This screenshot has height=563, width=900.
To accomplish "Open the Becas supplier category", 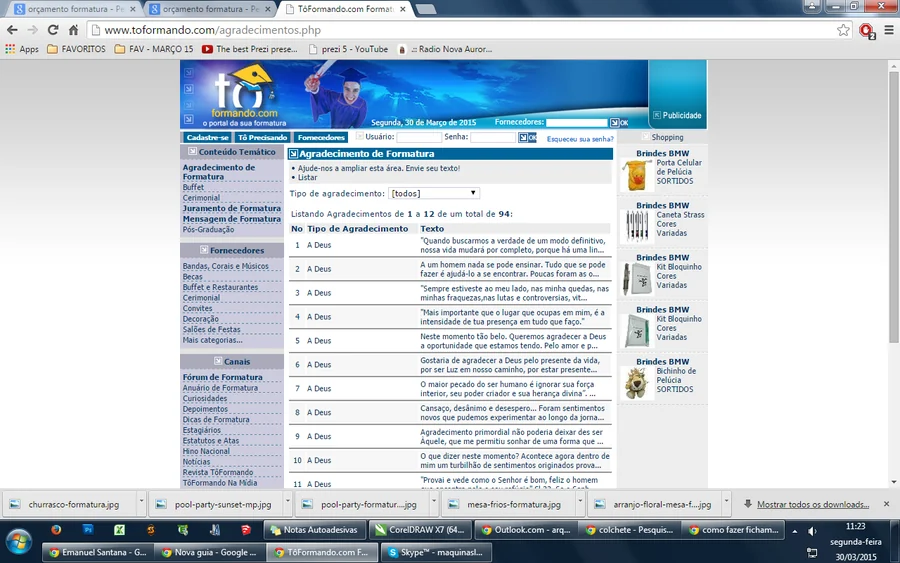I will pos(192,277).
